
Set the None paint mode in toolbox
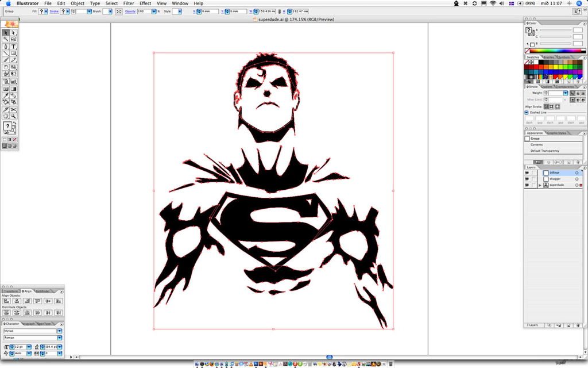pyautogui.click(x=14, y=139)
